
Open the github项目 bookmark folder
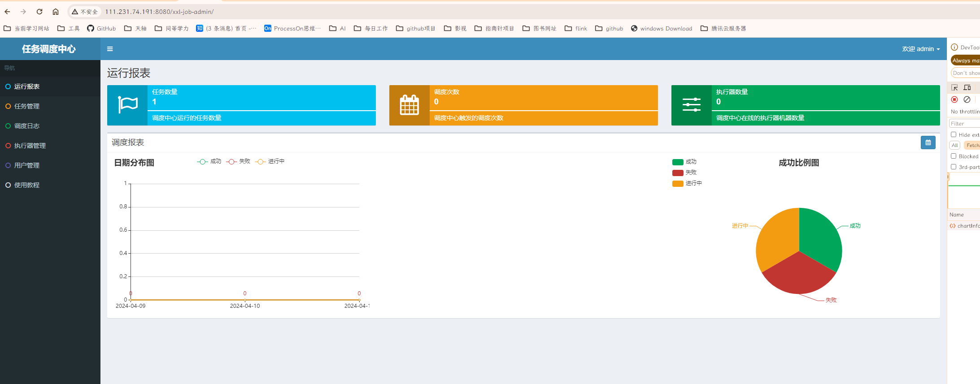(416, 28)
